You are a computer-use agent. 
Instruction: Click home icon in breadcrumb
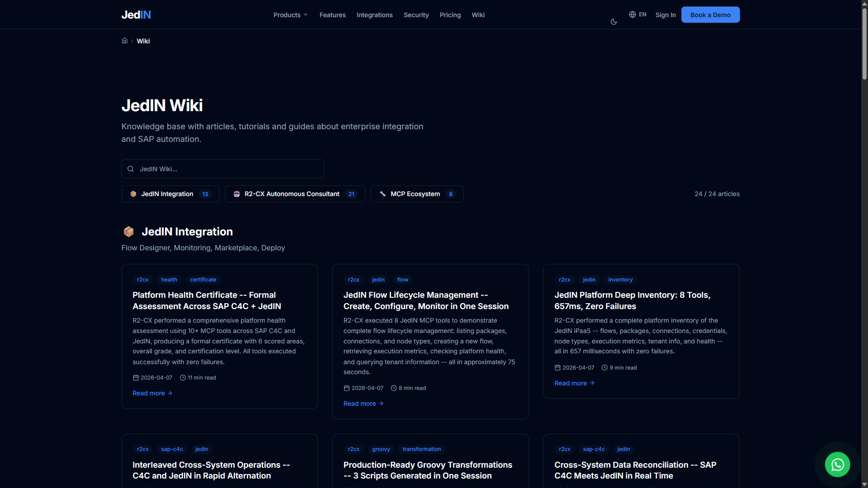pyautogui.click(x=125, y=41)
